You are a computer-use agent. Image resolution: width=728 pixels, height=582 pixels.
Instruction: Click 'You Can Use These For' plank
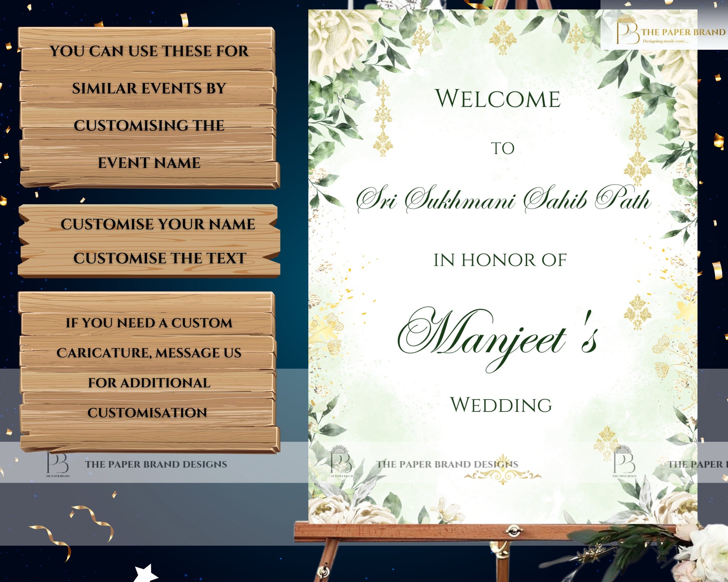point(149,51)
